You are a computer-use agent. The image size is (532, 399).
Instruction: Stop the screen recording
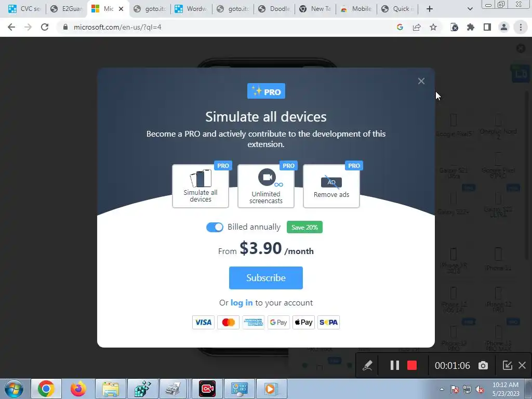[x=412, y=365]
